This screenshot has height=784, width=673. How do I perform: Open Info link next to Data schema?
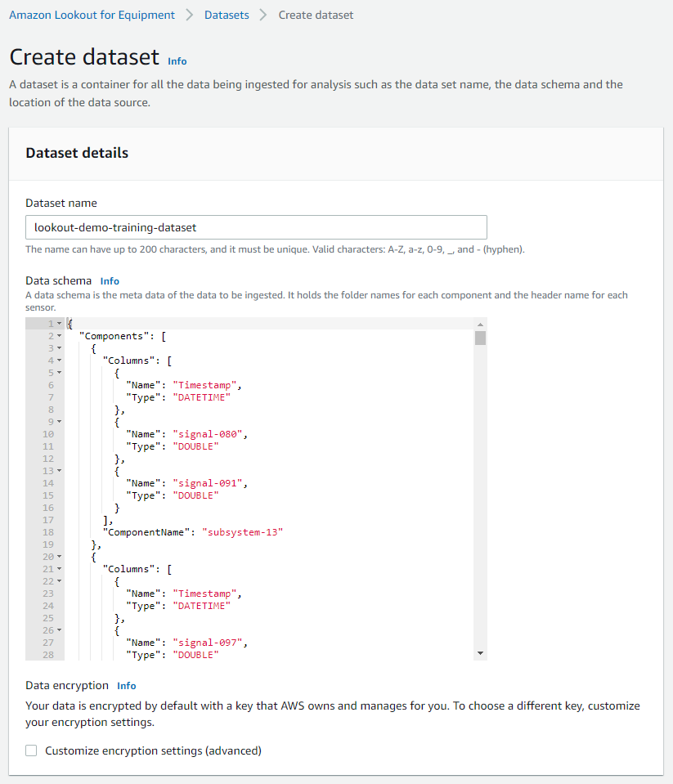(x=110, y=281)
